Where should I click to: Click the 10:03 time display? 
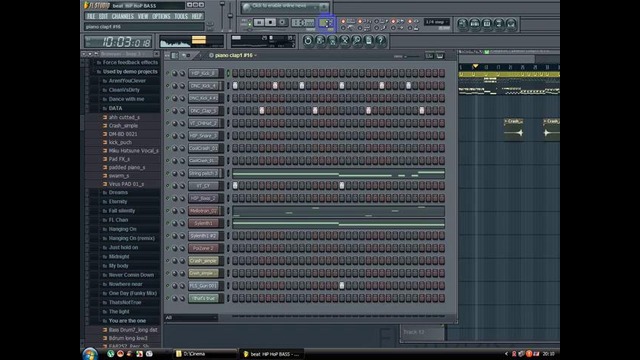(x=117, y=42)
